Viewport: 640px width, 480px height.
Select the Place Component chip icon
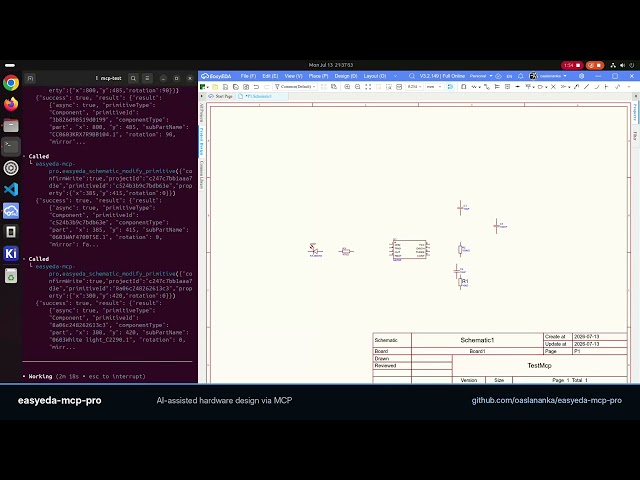click(x=464, y=87)
